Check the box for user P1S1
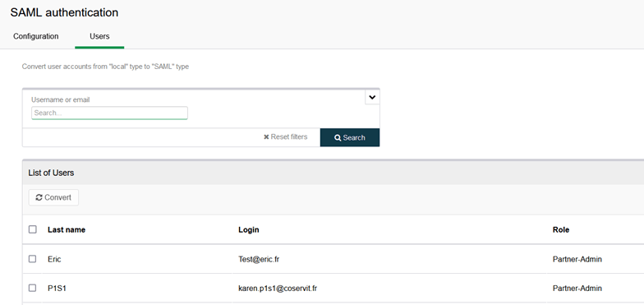644x305 pixels. coord(33,288)
